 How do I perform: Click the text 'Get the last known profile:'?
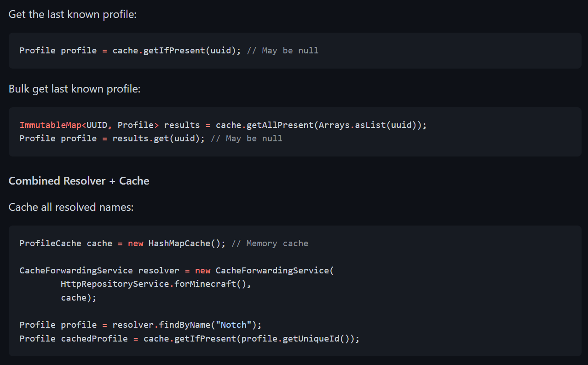[73, 14]
